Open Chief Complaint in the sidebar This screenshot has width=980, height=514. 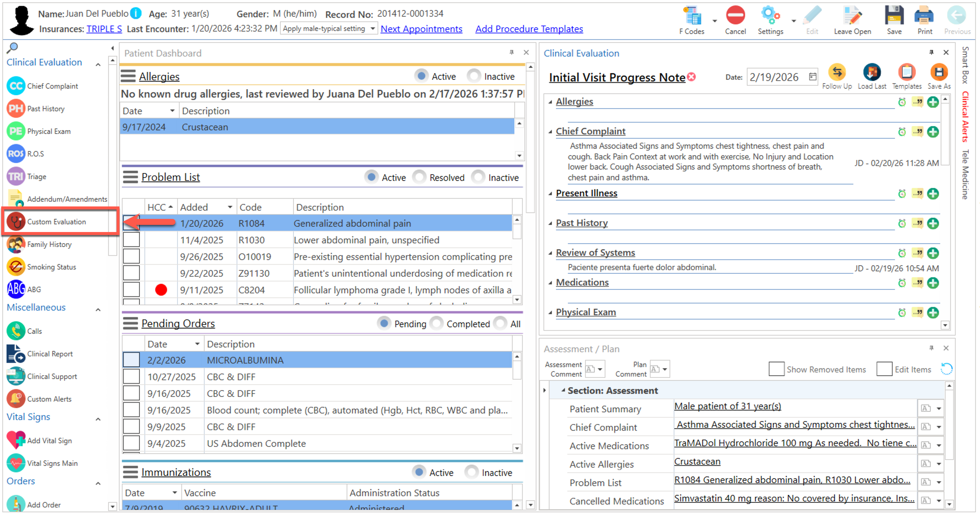(52, 86)
